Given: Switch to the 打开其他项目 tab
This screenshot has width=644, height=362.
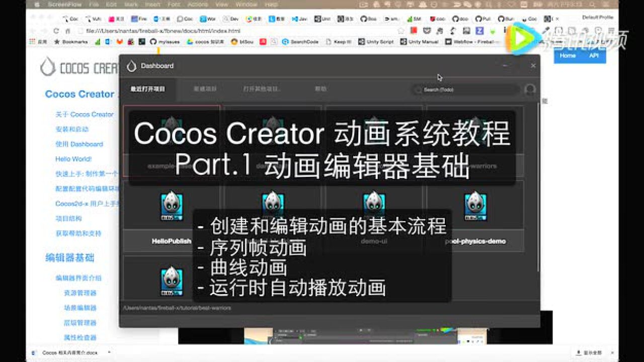Looking at the screenshot, I should pyautogui.click(x=262, y=89).
